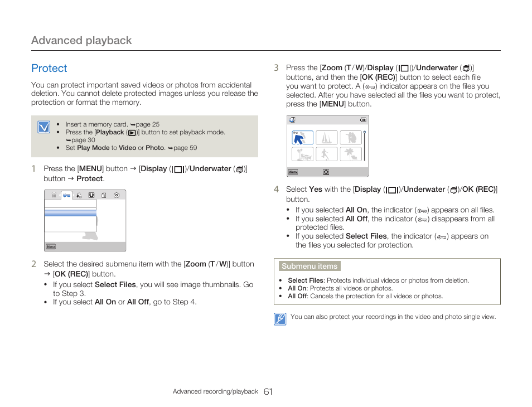
Task: Click the bold 'Yes' in step 4
Action: coord(316,189)
